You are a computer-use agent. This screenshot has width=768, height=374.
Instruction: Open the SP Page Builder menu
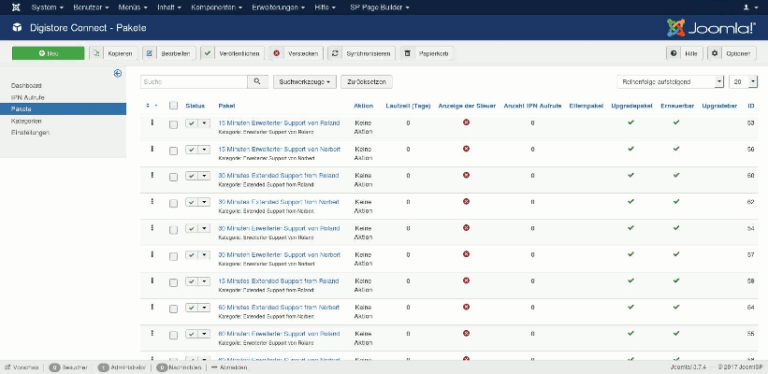[380, 8]
